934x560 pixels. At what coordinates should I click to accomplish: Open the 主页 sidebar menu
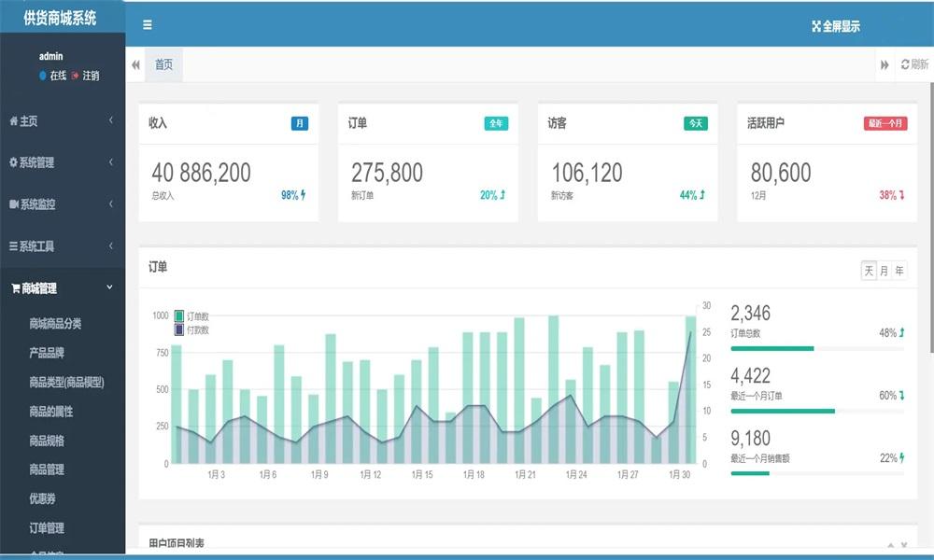(63, 120)
